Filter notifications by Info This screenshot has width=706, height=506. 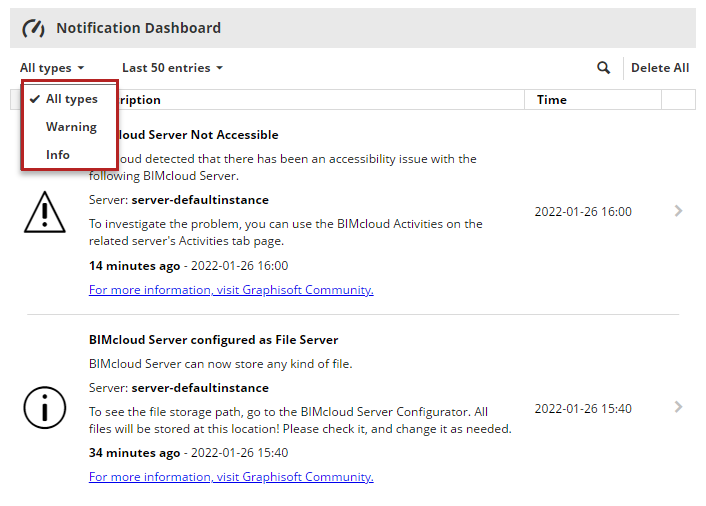(58, 155)
